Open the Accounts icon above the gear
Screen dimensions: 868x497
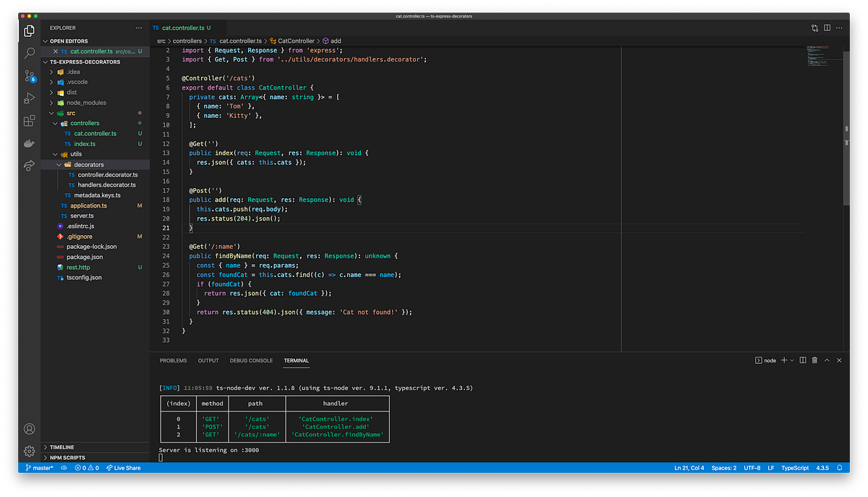click(29, 428)
